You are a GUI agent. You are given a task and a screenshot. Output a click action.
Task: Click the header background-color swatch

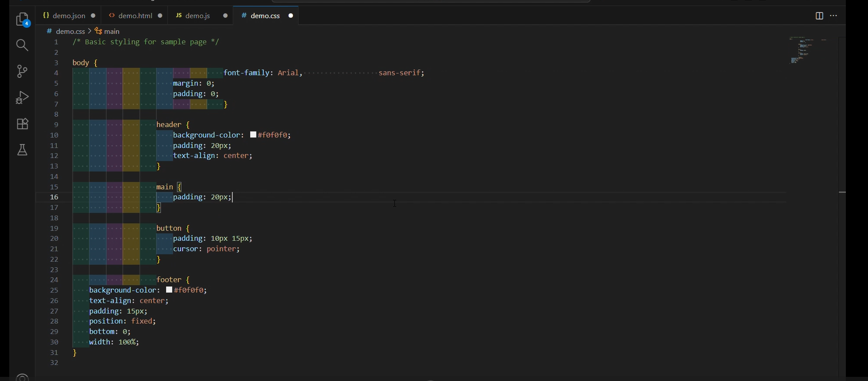point(253,135)
